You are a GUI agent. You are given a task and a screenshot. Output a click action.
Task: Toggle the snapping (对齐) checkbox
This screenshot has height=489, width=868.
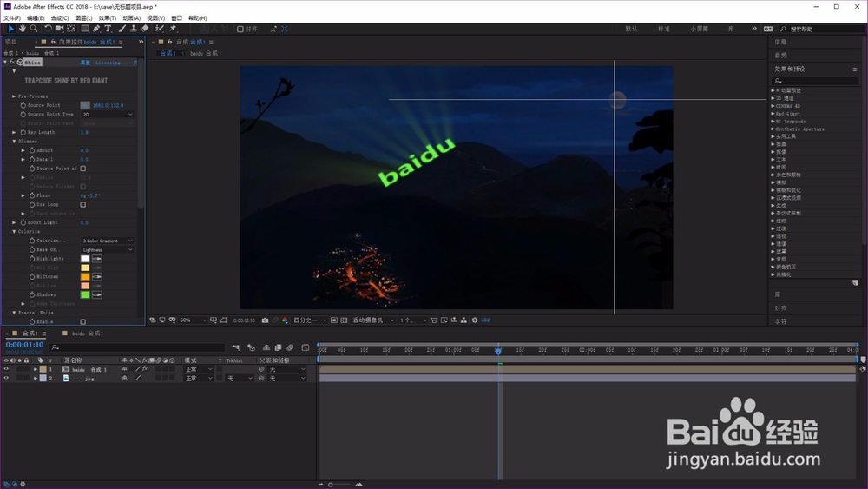click(240, 30)
